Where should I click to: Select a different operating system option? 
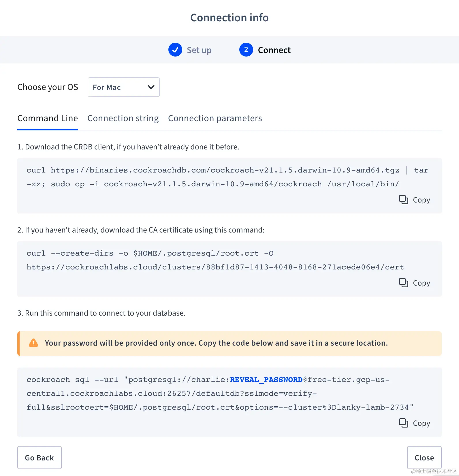pos(123,87)
